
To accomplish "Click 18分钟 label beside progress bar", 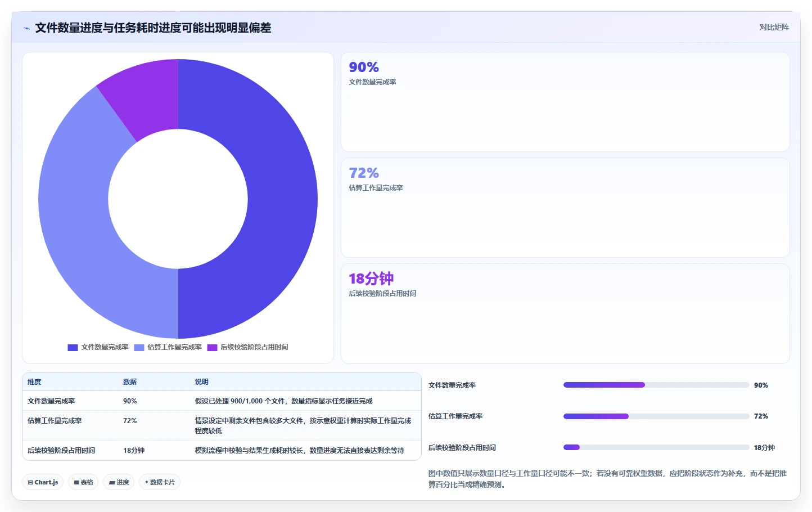I will 764,448.
